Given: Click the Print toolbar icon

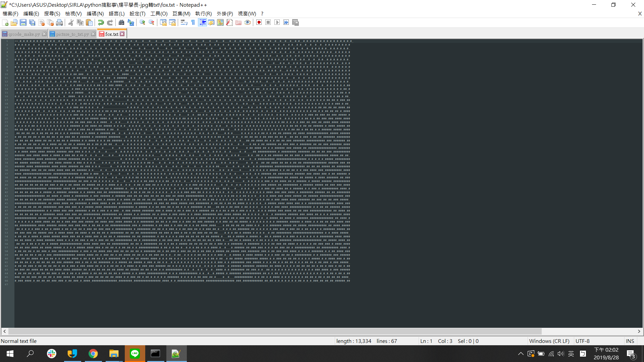Looking at the screenshot, I should (x=59, y=22).
